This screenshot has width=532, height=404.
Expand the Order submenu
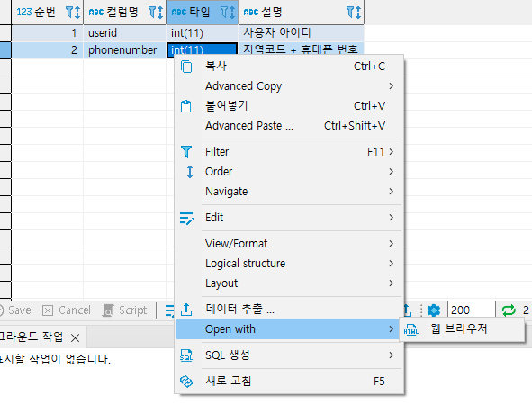pyautogui.click(x=289, y=172)
